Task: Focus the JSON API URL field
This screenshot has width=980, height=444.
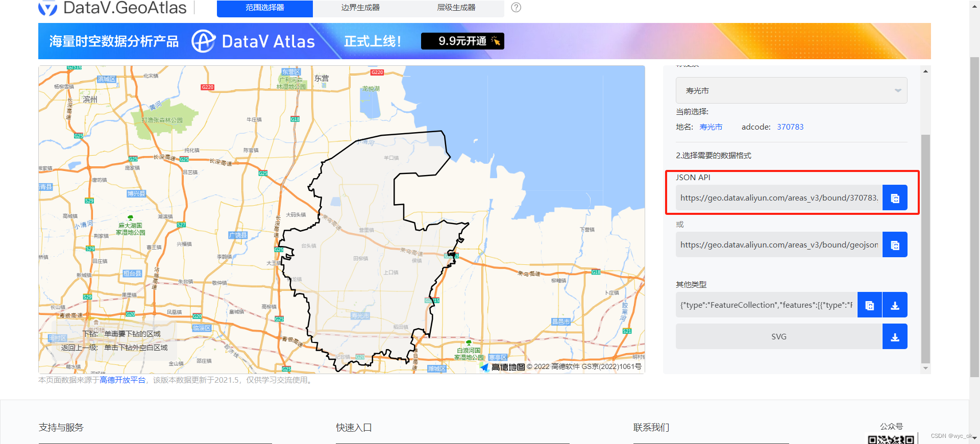Action: (x=779, y=198)
